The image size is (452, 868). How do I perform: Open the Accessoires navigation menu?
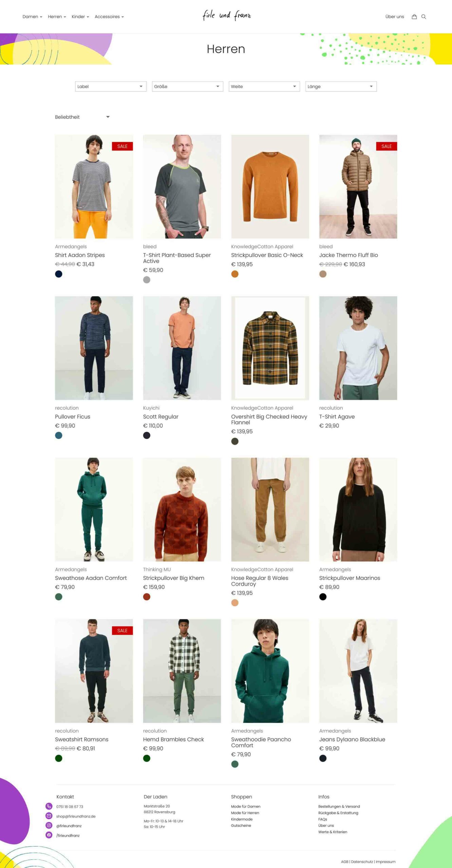pos(109,17)
